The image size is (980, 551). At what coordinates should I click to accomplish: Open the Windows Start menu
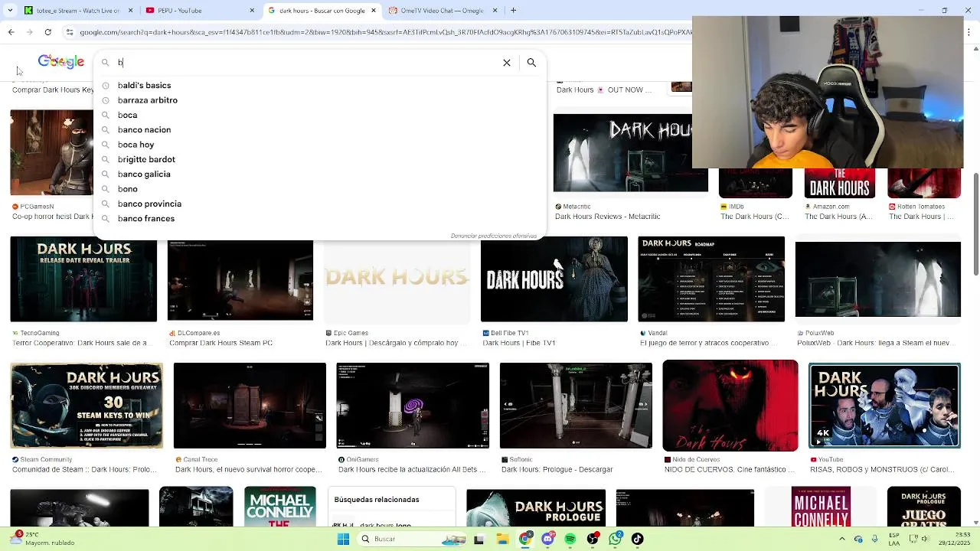[x=344, y=539]
